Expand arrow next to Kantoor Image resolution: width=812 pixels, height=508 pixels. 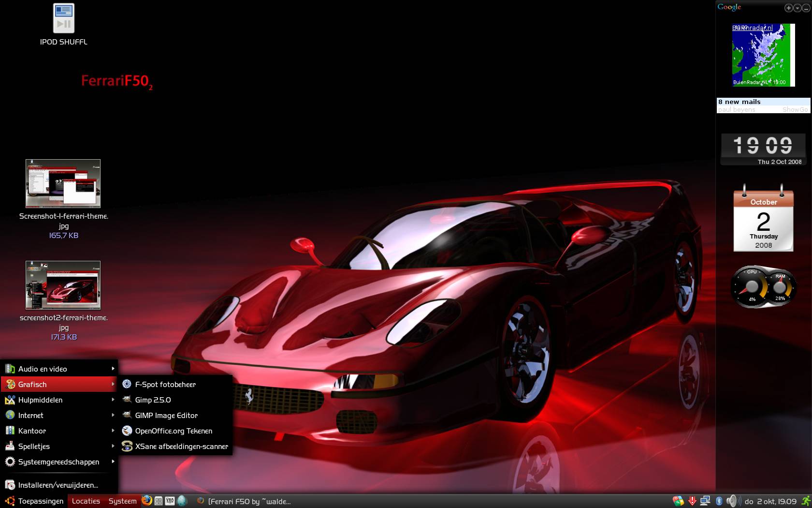point(113,431)
